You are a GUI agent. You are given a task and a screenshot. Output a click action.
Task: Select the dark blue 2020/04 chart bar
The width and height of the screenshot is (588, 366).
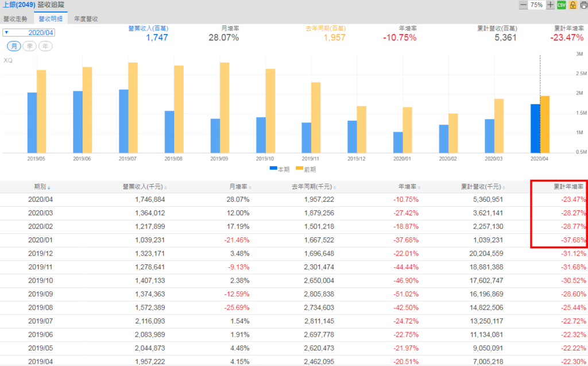pos(535,128)
